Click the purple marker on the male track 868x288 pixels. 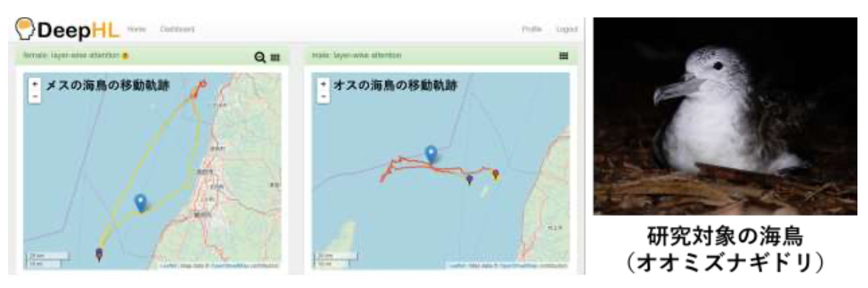[x=469, y=180]
